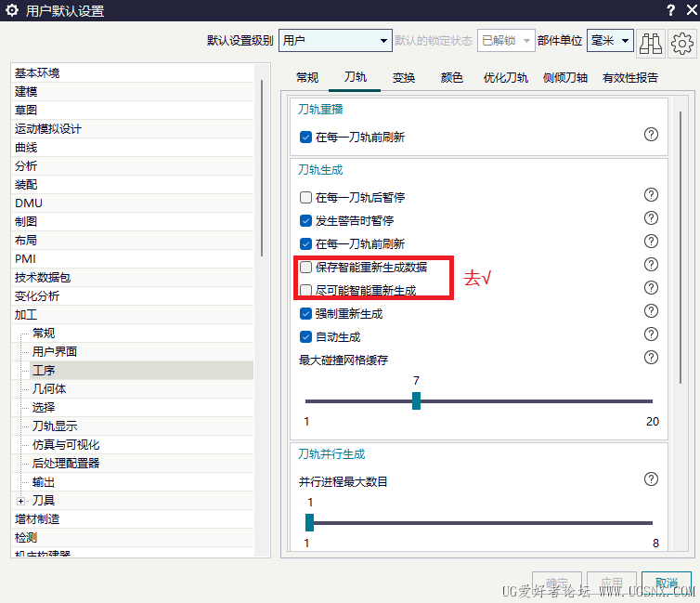Switch to the 侧倾刀轴 tab
Viewport: 700px width, 603px height.
click(x=564, y=78)
